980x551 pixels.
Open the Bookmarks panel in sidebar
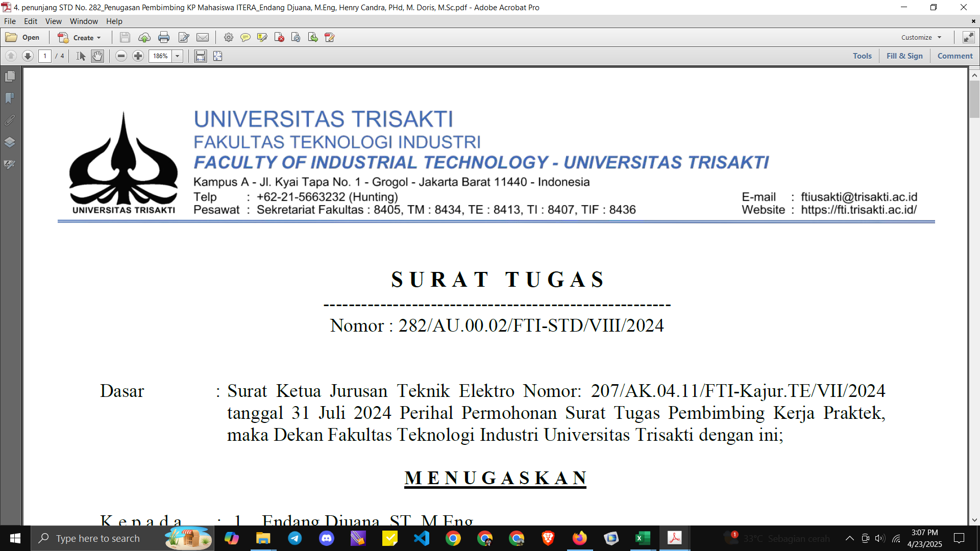[10, 98]
